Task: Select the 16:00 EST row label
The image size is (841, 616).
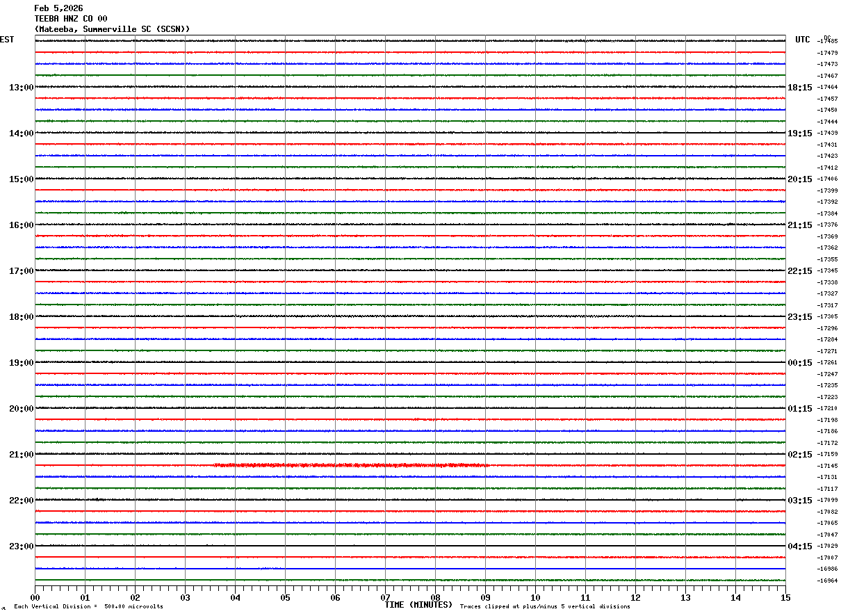Action: click(21, 225)
